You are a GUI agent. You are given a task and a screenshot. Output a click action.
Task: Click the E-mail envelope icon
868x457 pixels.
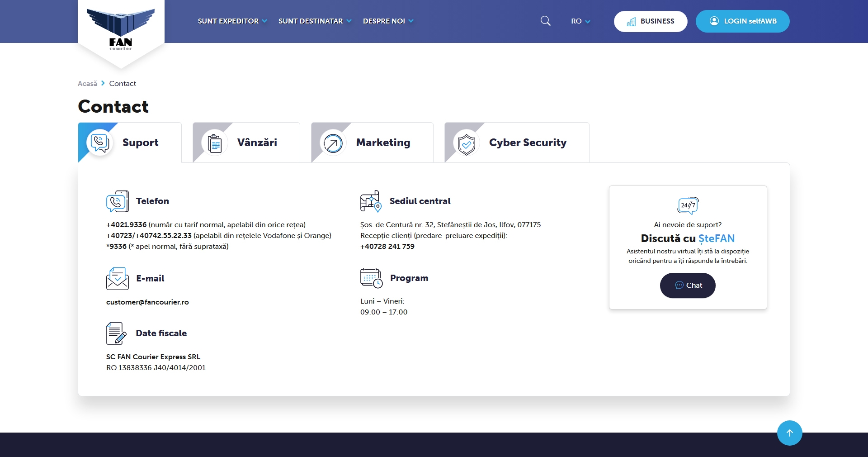(x=117, y=279)
